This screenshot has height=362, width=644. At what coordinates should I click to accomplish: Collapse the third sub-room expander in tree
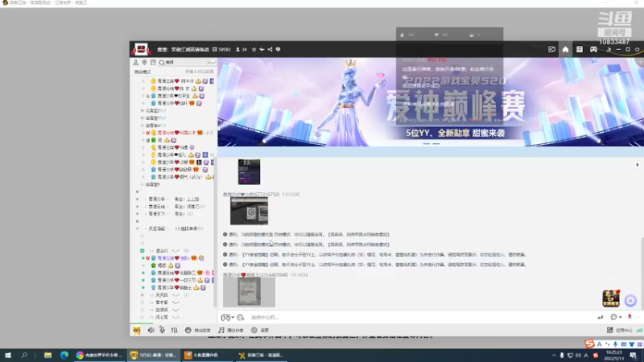click(142, 125)
